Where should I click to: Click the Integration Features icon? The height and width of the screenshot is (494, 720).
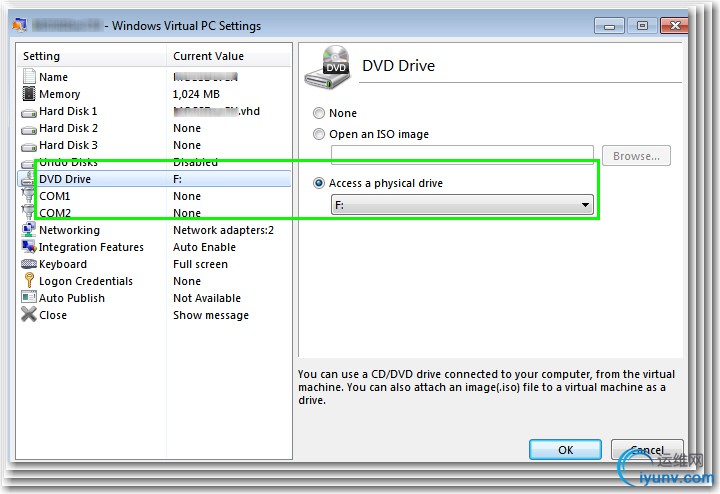coord(29,247)
